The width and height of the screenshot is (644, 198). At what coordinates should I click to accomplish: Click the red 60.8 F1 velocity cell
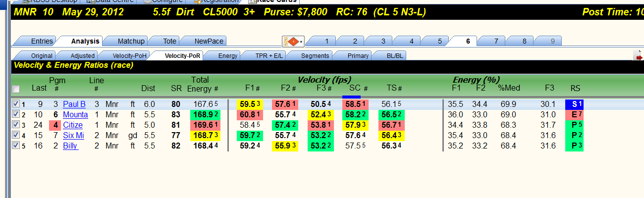point(250,115)
